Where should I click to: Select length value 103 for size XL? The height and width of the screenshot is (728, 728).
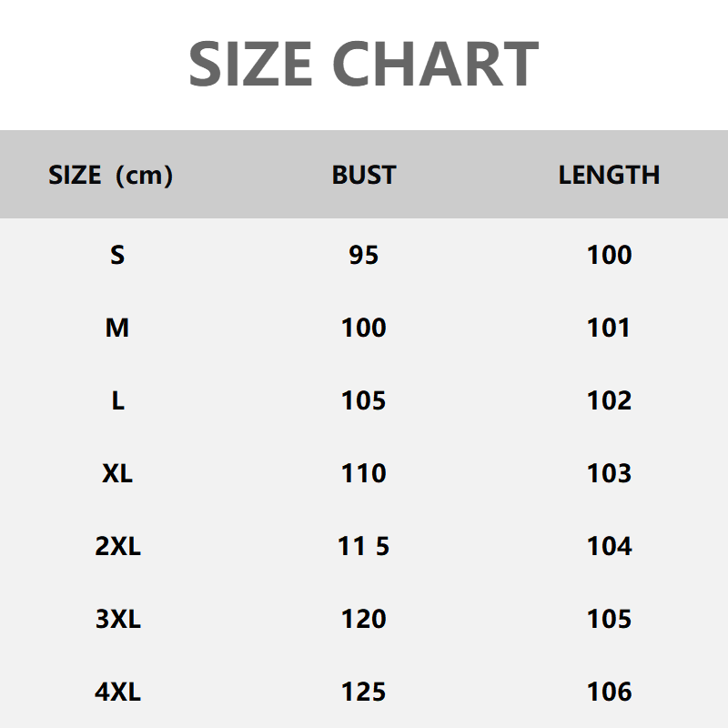click(x=609, y=473)
